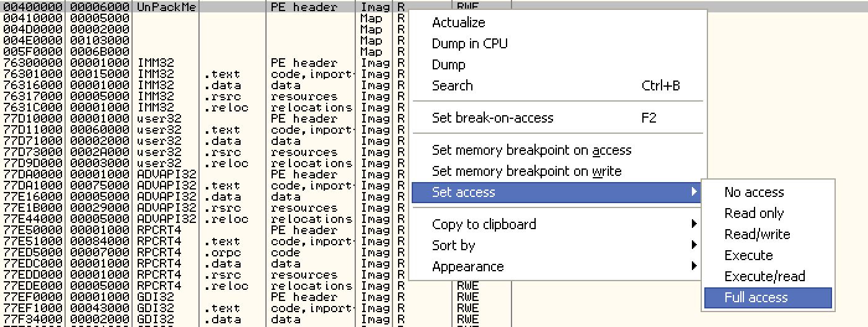Select Actualize from context menu

pos(459,23)
